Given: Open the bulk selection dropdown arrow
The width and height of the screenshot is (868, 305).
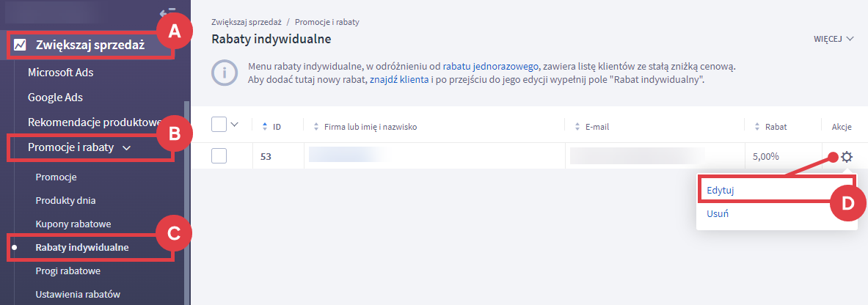Looking at the screenshot, I should tap(235, 125).
